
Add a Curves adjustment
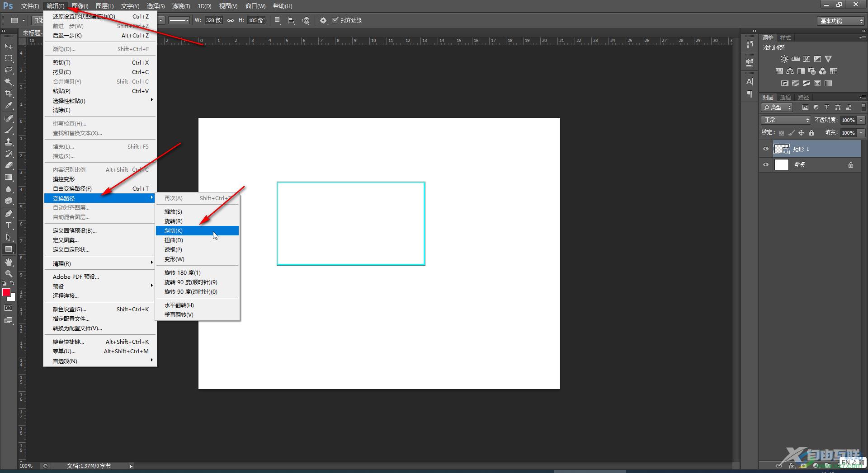(806, 59)
